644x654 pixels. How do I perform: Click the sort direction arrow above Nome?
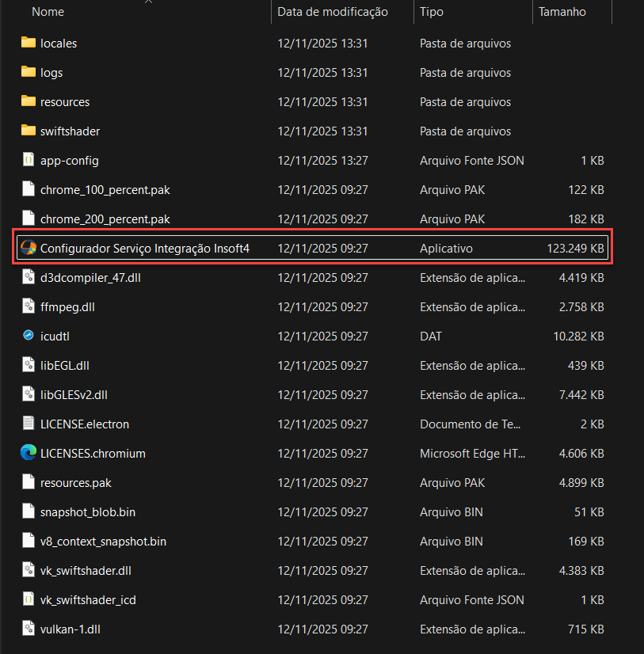148,4
